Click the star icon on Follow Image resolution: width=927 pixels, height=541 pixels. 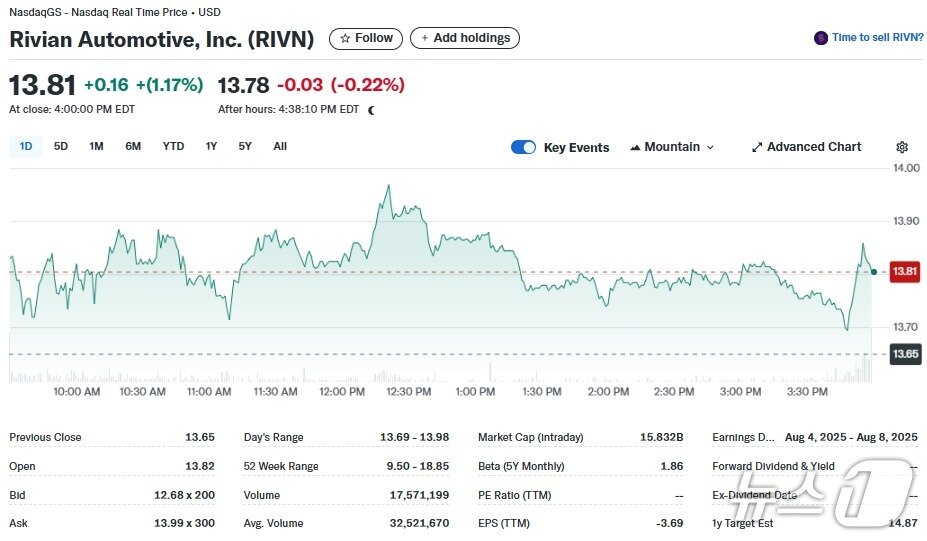tap(345, 38)
